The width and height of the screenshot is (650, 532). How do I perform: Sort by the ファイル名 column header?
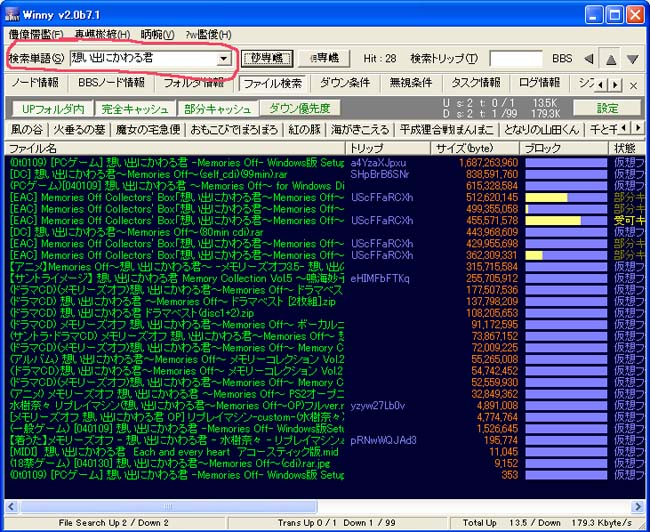(175, 148)
